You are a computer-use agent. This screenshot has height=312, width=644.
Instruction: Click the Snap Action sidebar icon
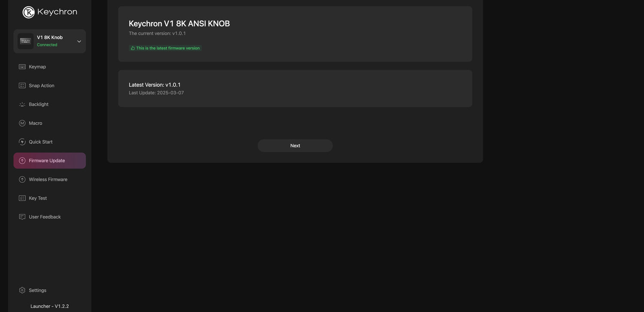tap(22, 85)
